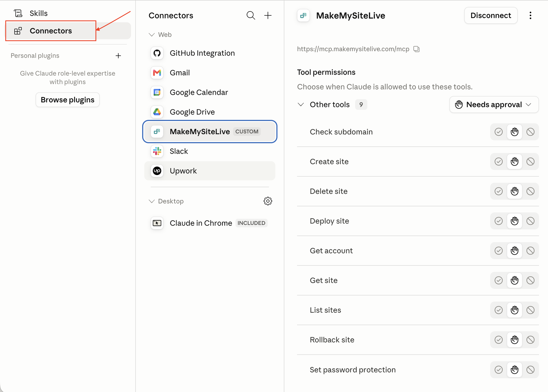Click the Skills scroll icon

18,13
